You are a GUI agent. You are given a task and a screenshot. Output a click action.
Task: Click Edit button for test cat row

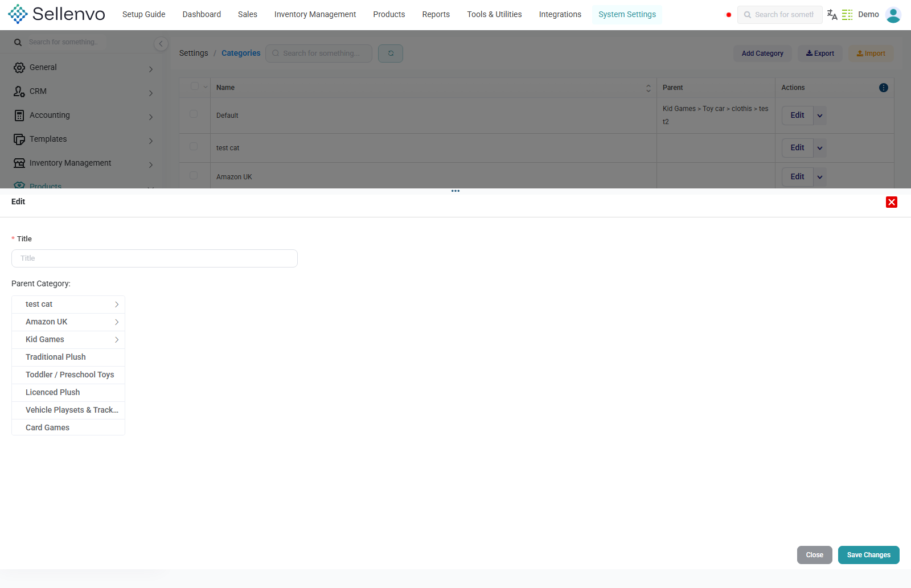[797, 148]
